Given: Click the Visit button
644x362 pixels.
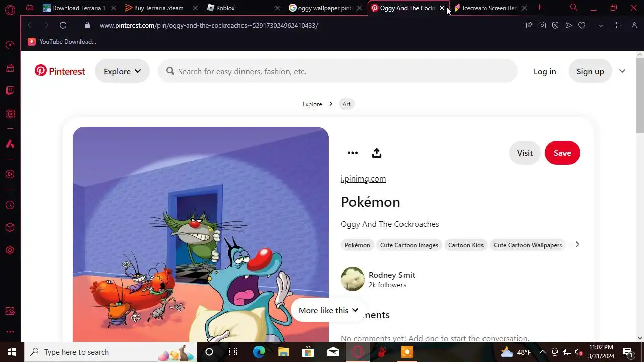Looking at the screenshot, I should pyautogui.click(x=525, y=153).
